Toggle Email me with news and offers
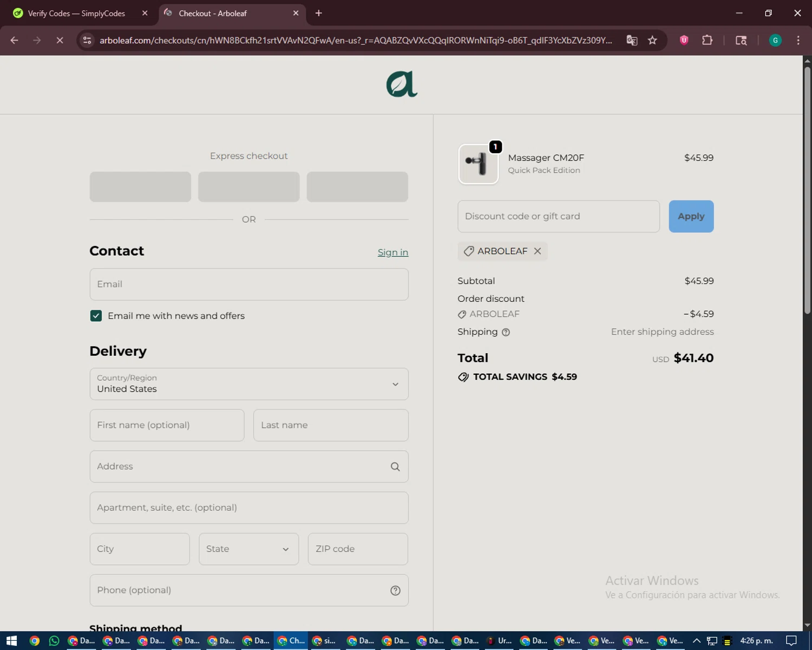 pos(96,316)
